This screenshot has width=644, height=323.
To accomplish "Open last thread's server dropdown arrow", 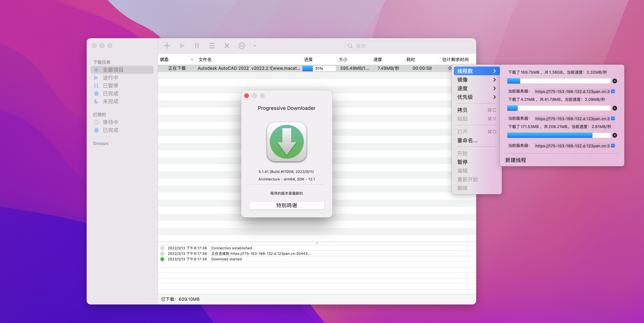I will (613, 146).
